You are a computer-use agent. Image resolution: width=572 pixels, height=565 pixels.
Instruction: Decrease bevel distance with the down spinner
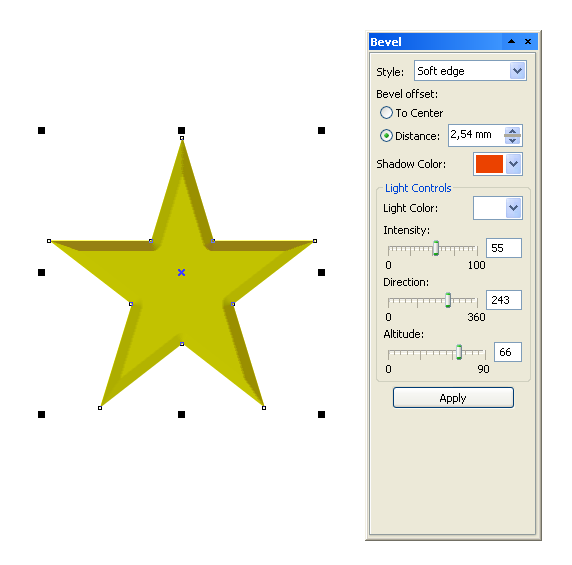click(x=513, y=140)
